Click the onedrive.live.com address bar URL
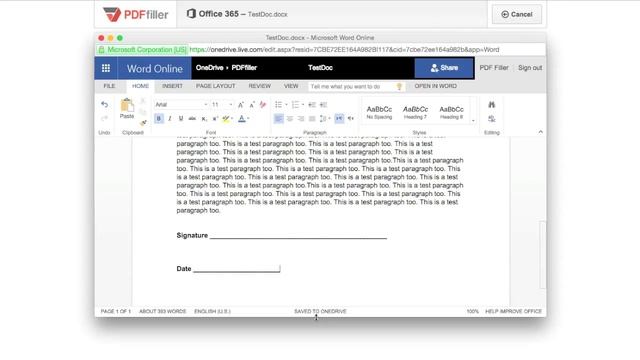The image size is (640, 360). 344,50
